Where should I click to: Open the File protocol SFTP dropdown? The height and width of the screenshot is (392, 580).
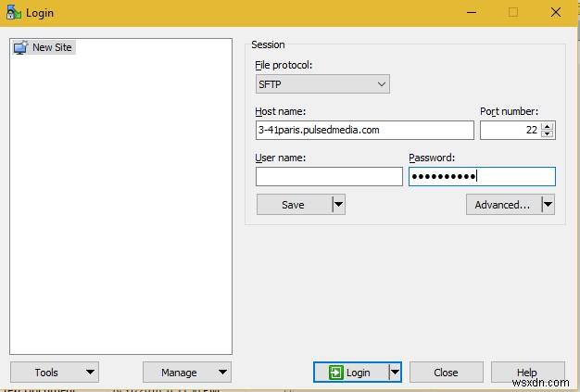click(322, 84)
